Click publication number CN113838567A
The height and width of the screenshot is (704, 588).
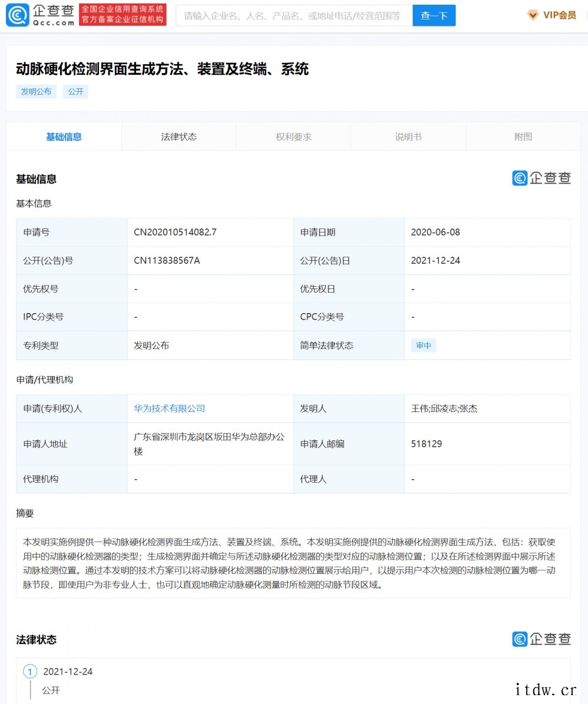click(x=167, y=260)
